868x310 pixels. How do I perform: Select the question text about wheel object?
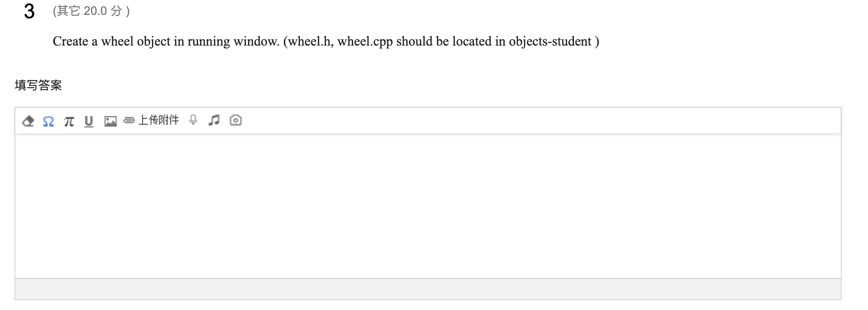click(325, 41)
